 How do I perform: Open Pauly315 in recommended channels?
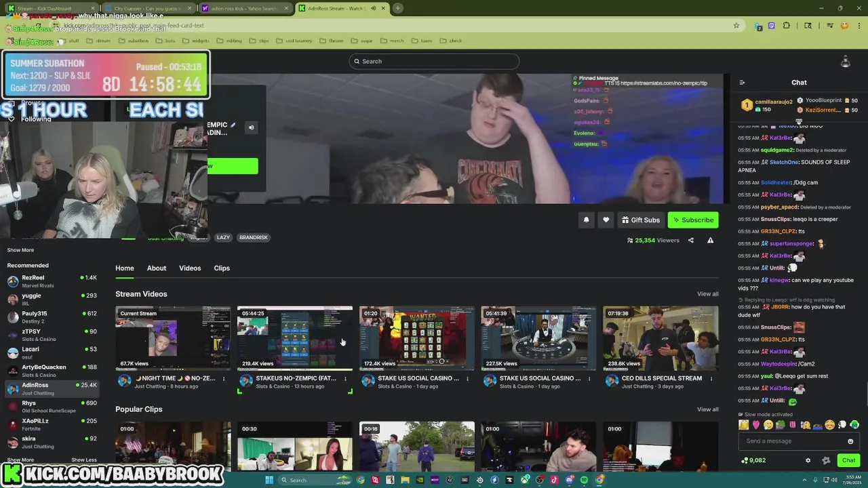point(52,317)
